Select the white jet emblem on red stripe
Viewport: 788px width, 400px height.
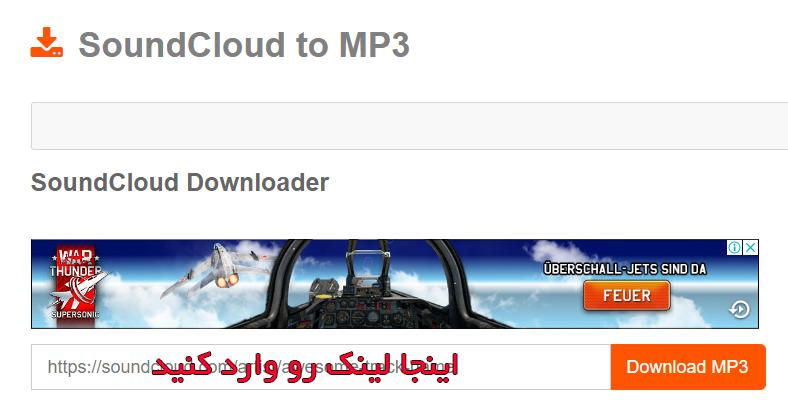pos(78,293)
